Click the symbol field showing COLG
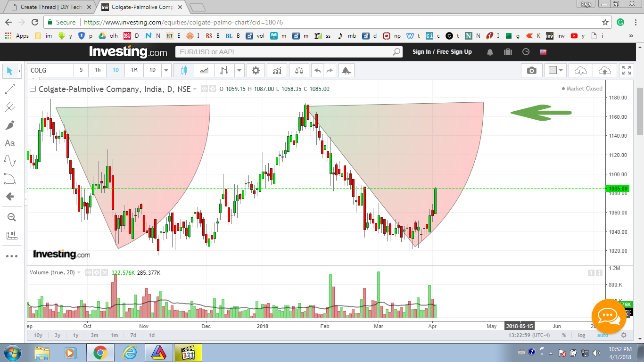The image size is (644, 362). click(x=50, y=70)
